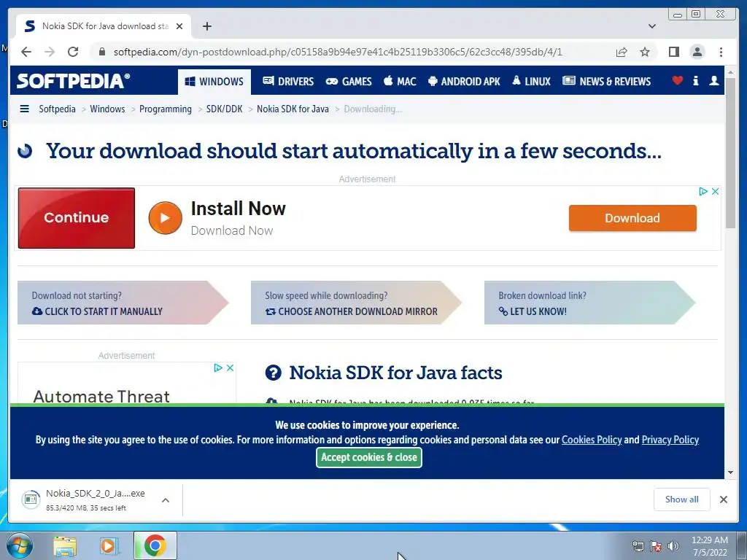Image resolution: width=747 pixels, height=560 pixels.
Task: Open the tab search dropdown arrow
Action: [652, 26]
